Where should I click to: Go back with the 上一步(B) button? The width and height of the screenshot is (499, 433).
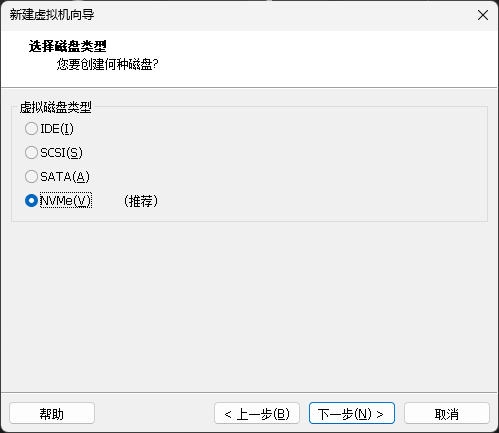(257, 413)
